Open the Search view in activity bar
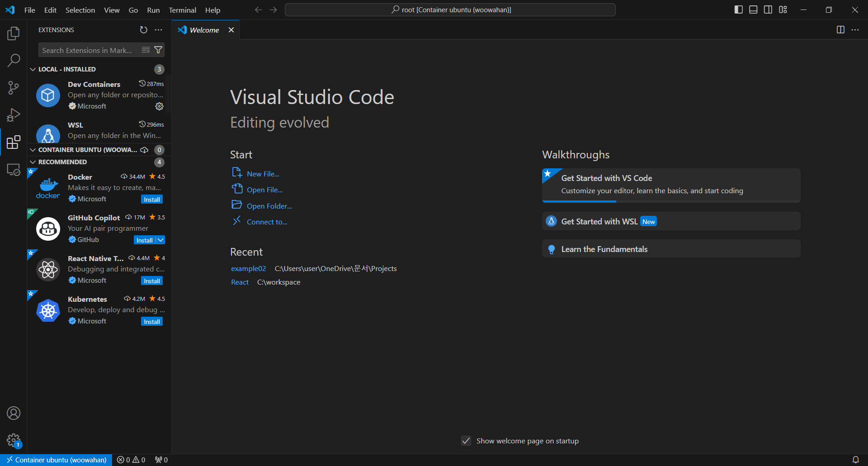 (x=14, y=60)
